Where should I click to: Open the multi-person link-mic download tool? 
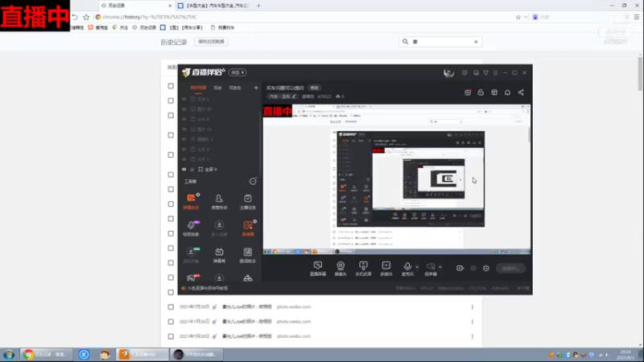pyautogui.click(x=219, y=228)
